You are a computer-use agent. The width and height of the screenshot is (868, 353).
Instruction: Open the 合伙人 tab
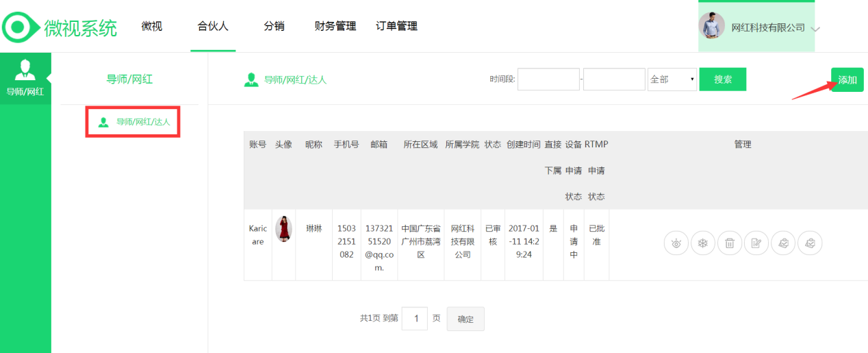(x=213, y=27)
